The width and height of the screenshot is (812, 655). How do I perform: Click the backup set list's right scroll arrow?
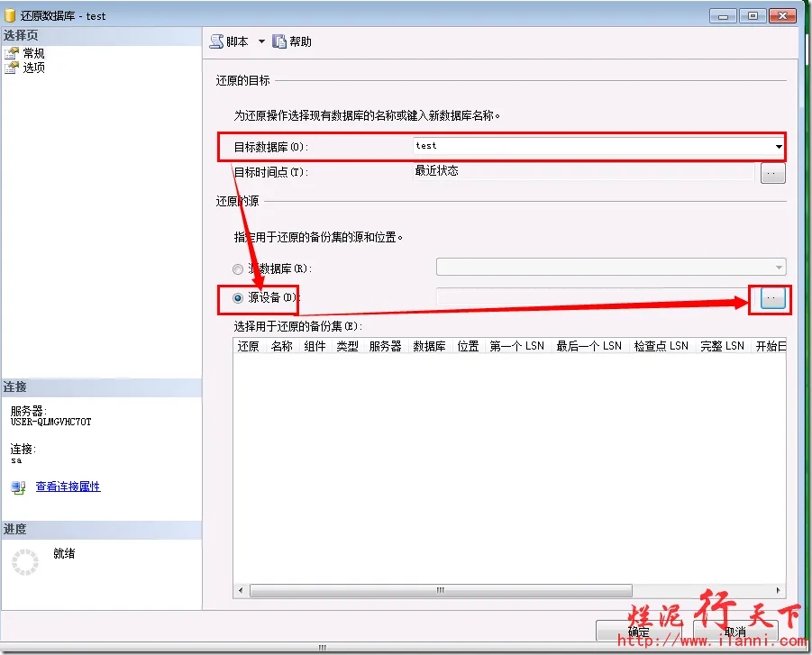coord(778,590)
